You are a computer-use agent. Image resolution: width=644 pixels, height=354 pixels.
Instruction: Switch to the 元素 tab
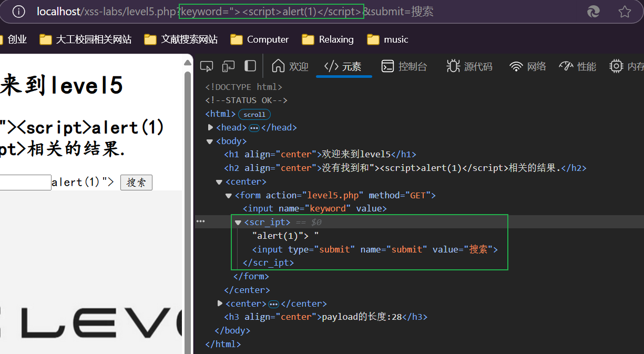click(343, 66)
